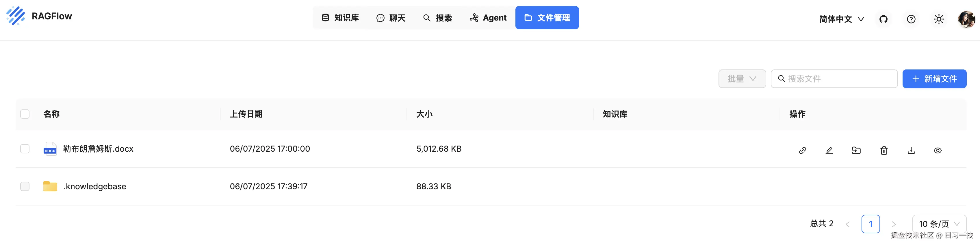
Task: Rename 勒布朗詹姆斯.docx using the pencil icon
Action: (829, 150)
